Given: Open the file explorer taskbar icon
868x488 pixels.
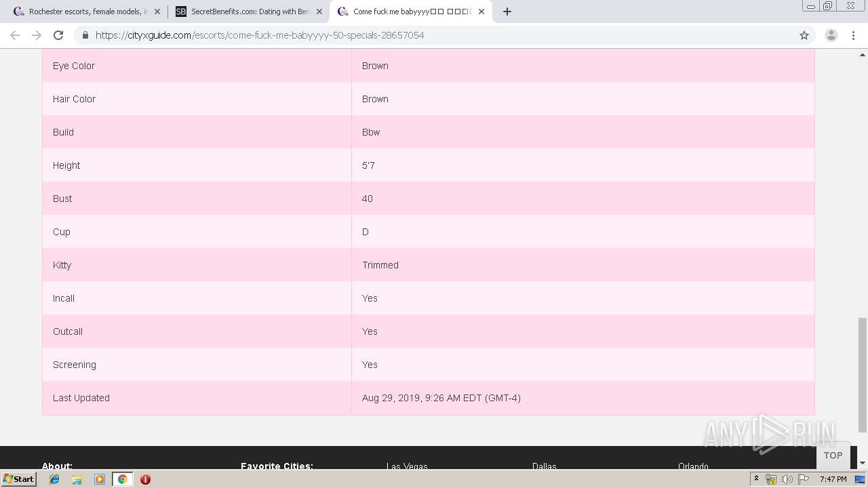Looking at the screenshot, I should [x=77, y=479].
